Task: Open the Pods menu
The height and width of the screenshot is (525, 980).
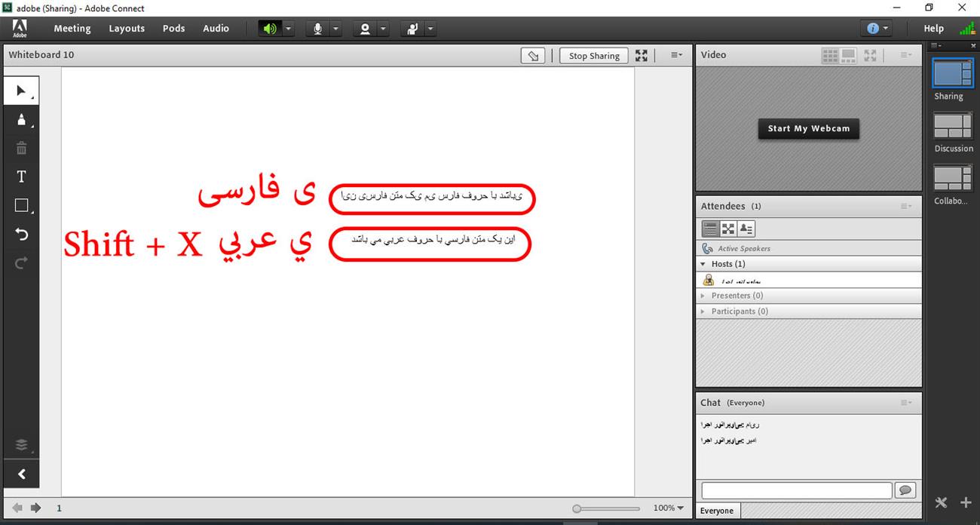Action: tap(173, 29)
